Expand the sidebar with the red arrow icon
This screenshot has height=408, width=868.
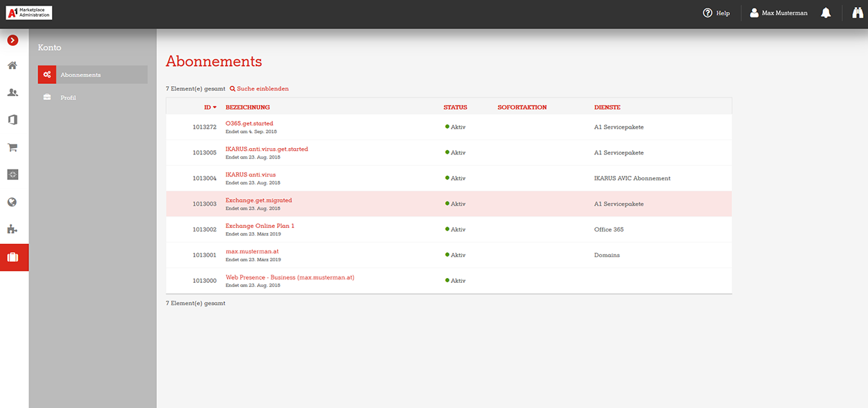coord(12,40)
